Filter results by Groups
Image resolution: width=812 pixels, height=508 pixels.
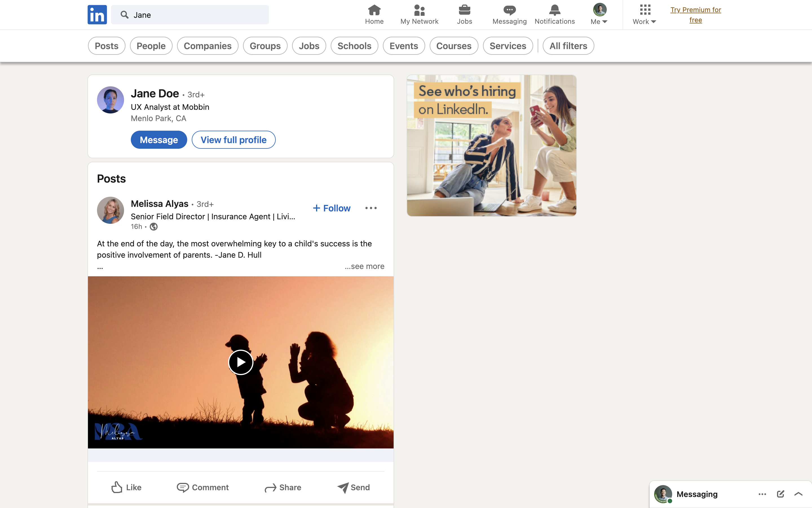[265, 46]
